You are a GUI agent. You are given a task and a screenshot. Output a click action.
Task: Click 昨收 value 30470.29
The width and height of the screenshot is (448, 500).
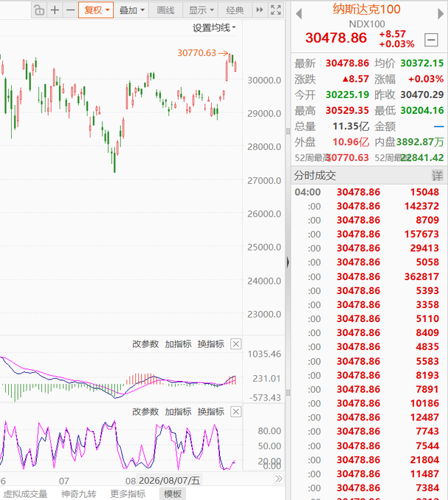pyautogui.click(x=422, y=95)
